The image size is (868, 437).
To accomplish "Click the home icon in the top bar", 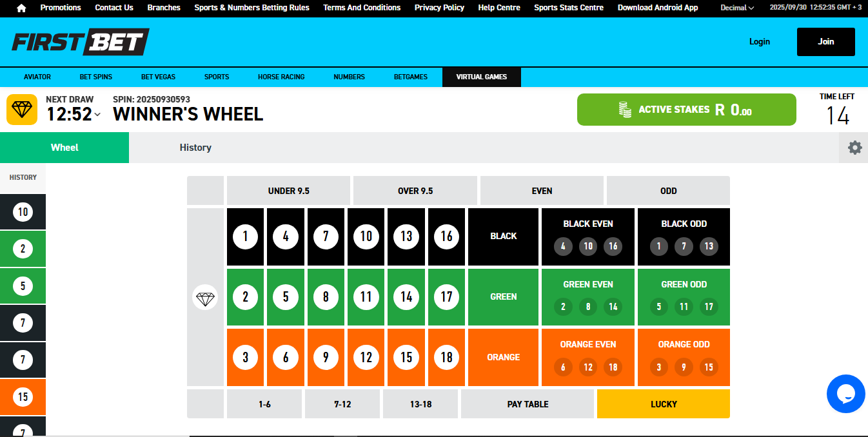I will pos(21,8).
